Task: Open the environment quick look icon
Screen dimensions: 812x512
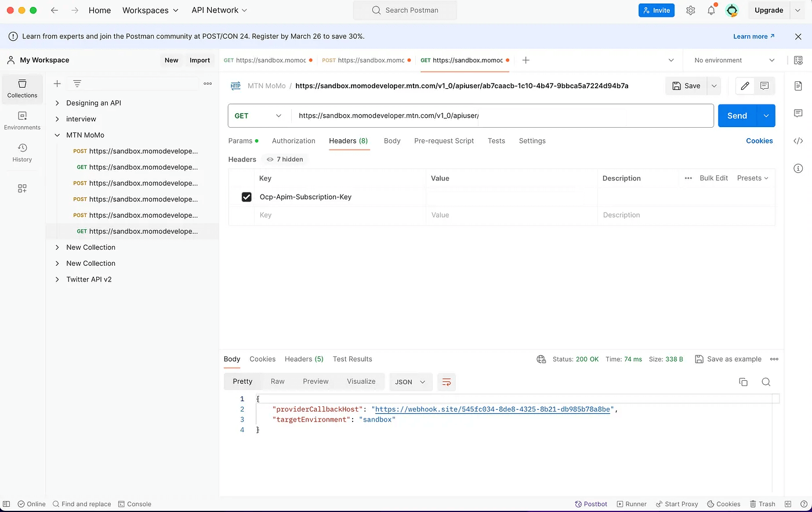Action: tap(798, 60)
